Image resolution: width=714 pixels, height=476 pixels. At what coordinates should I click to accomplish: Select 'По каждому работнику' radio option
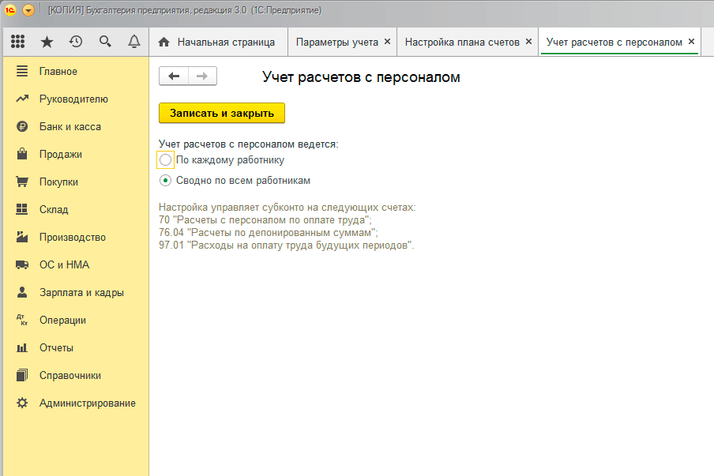point(166,160)
